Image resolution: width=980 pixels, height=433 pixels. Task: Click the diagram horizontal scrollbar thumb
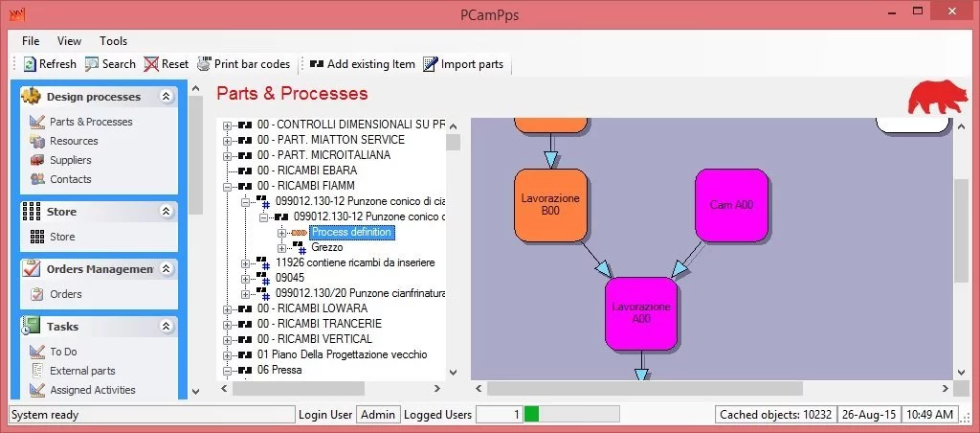pos(644,389)
